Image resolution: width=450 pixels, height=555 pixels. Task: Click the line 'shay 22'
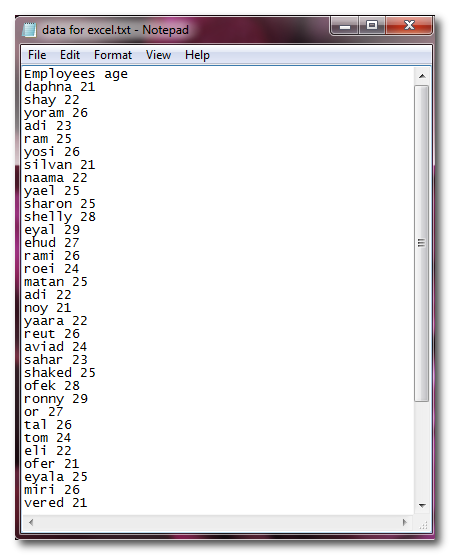tap(52, 100)
